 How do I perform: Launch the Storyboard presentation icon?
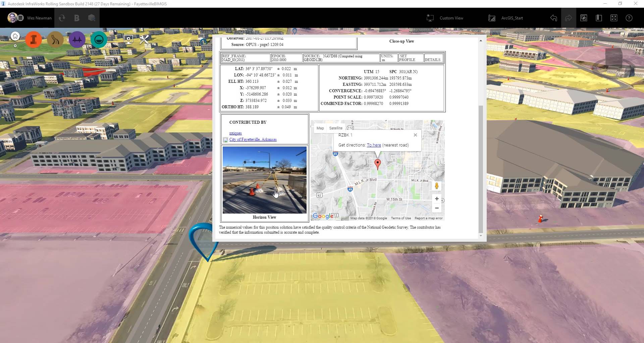[x=128, y=39]
